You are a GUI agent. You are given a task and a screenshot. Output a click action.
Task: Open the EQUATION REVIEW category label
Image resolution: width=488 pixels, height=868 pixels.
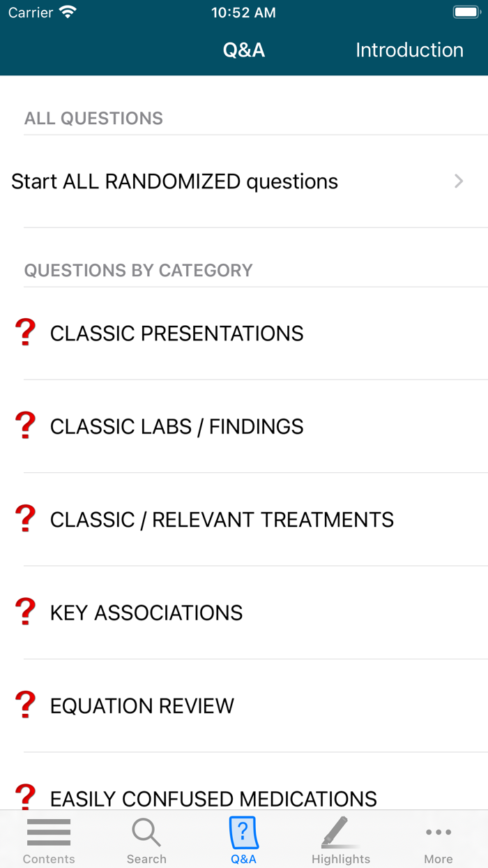[x=142, y=705]
